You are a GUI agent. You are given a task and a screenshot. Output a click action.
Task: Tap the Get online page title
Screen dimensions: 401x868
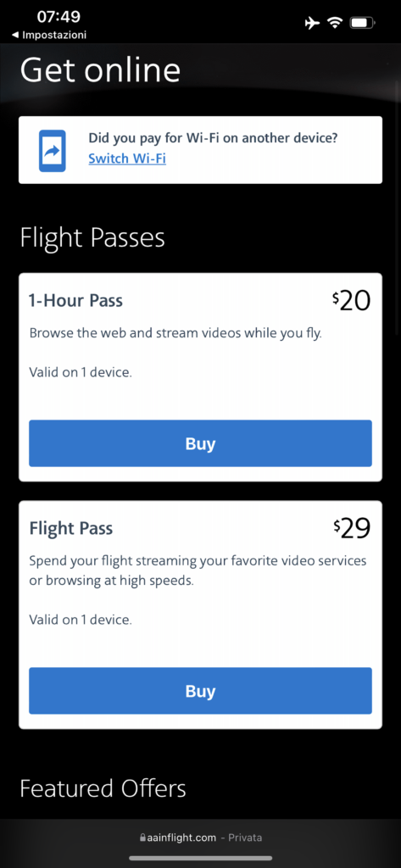(x=100, y=70)
